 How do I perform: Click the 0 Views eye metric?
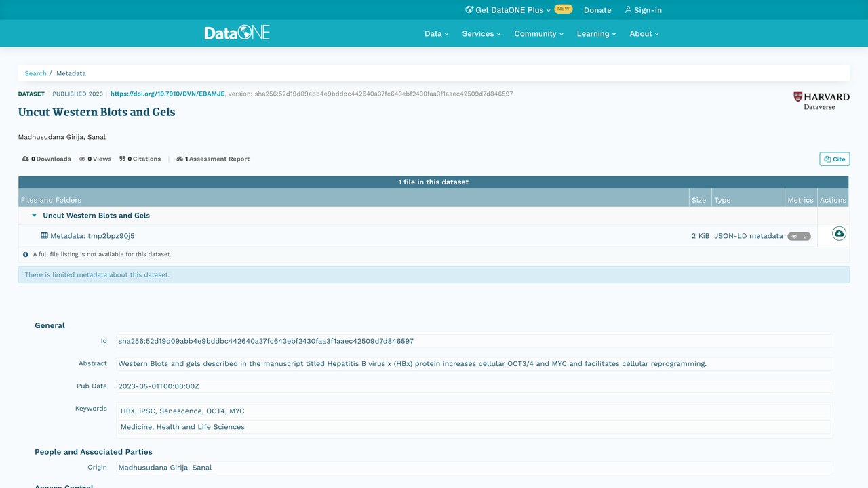pos(95,159)
